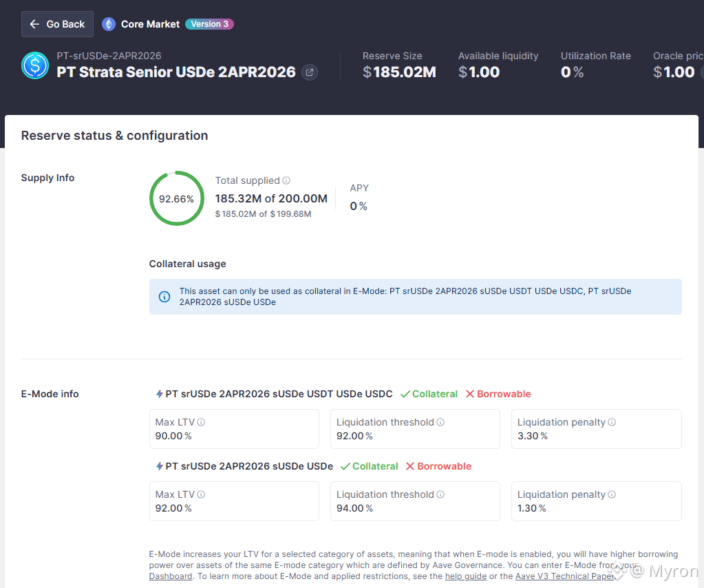Open the help guide link
Image resolution: width=704 pixels, height=588 pixels.
466,576
